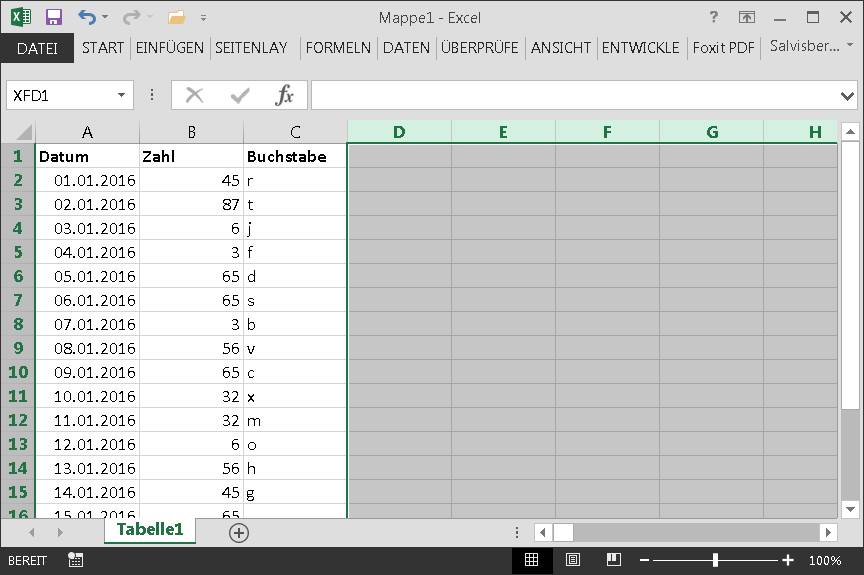864x575 pixels.
Task: Click the insert function fx icon
Action: 284,95
